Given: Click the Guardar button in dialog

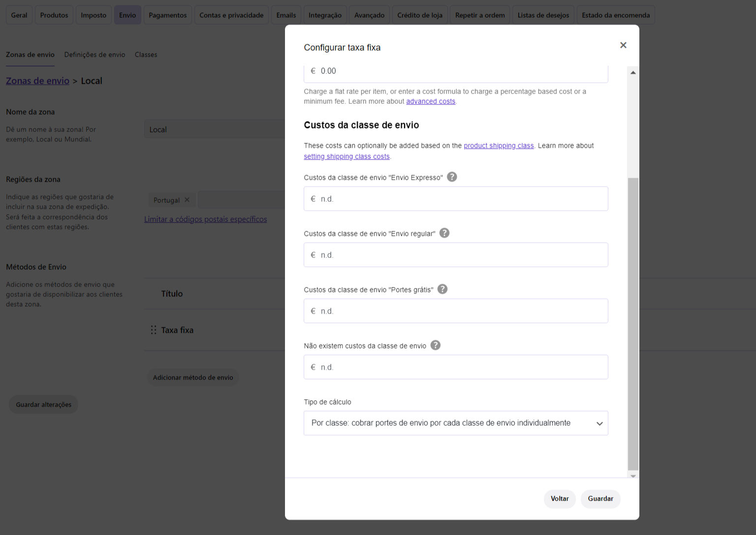Looking at the screenshot, I should point(600,499).
